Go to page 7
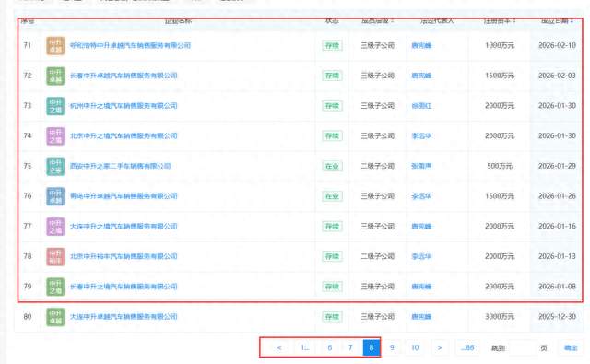This screenshot has height=364, width=590. [350, 347]
